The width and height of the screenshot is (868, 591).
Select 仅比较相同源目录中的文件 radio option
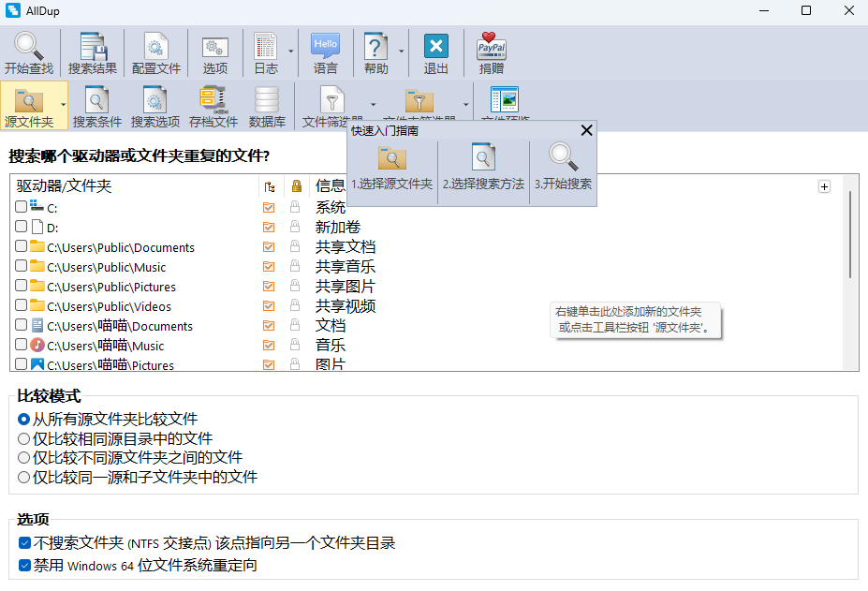24,438
